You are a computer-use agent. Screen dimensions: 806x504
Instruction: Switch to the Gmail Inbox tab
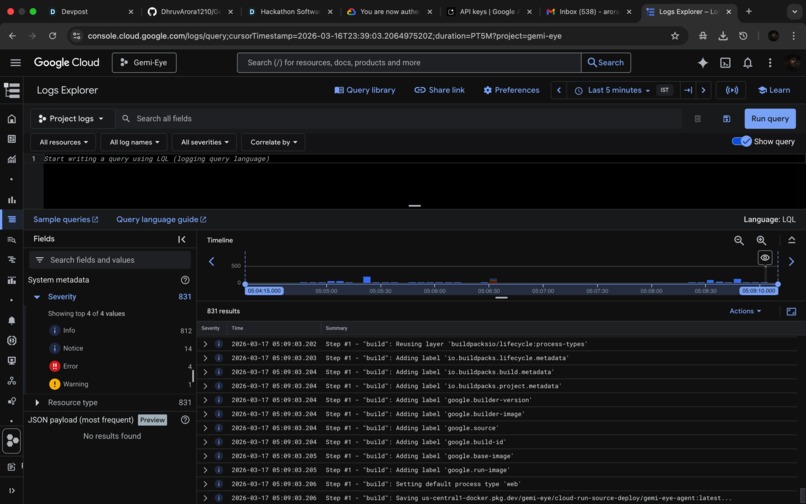pos(589,11)
